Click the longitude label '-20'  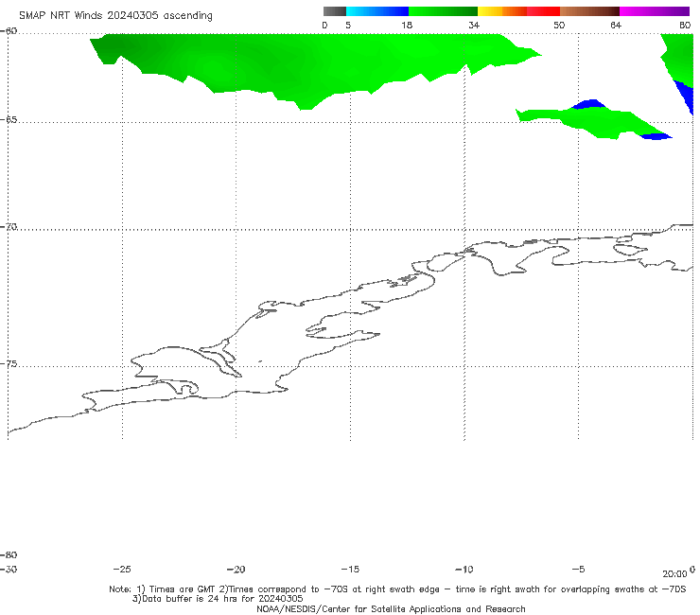pos(236,570)
